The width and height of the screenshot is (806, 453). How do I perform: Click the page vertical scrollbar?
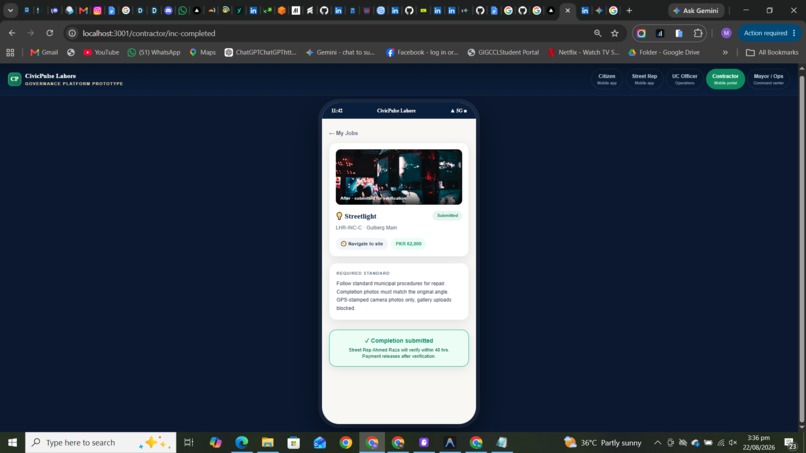click(801, 249)
